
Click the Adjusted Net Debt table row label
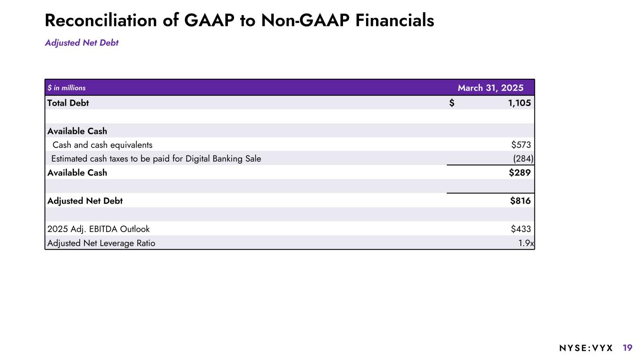[85, 201]
